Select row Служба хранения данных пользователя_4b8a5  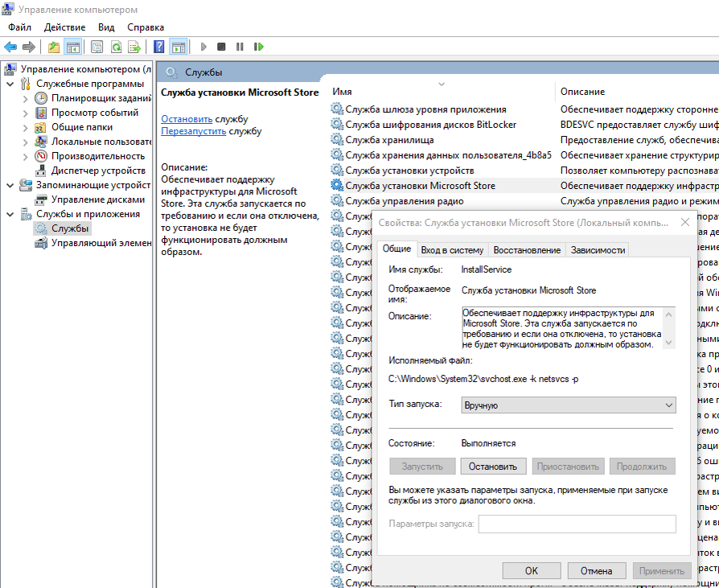coord(524,155)
